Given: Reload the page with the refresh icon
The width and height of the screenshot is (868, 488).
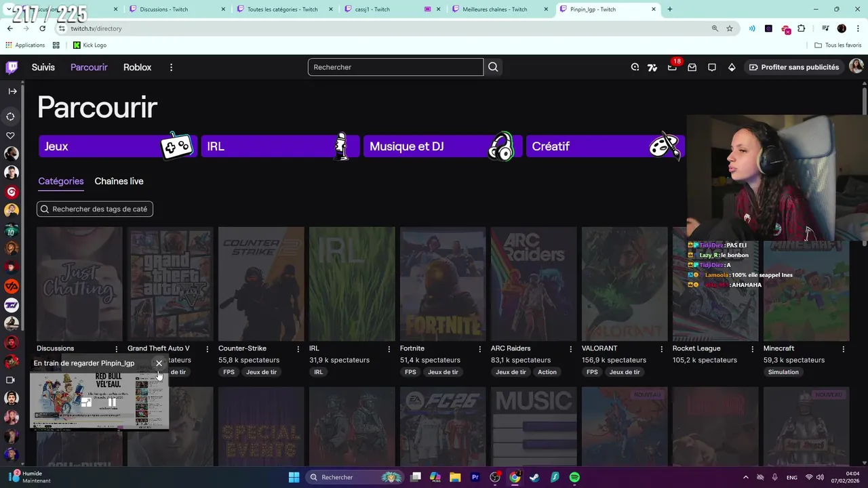Looking at the screenshot, I should point(42,28).
